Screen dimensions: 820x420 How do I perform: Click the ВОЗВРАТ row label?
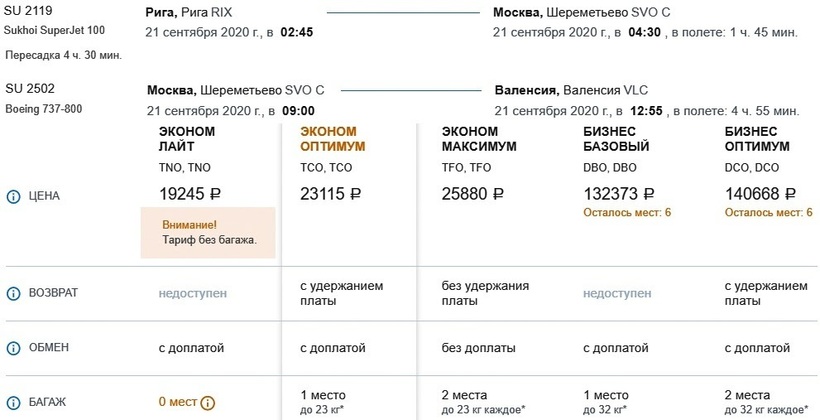point(55,294)
